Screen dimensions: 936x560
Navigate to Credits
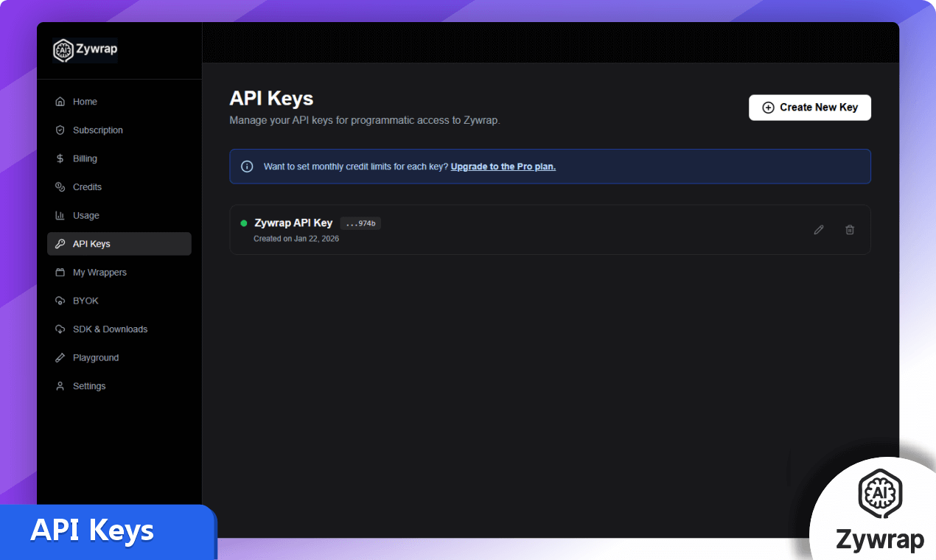coord(119,187)
